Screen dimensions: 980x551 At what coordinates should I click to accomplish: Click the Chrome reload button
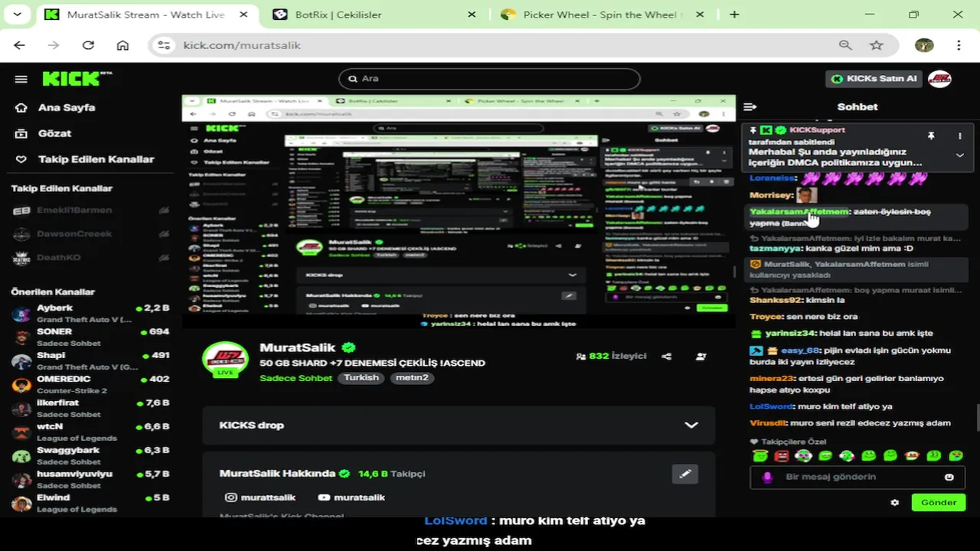click(88, 45)
